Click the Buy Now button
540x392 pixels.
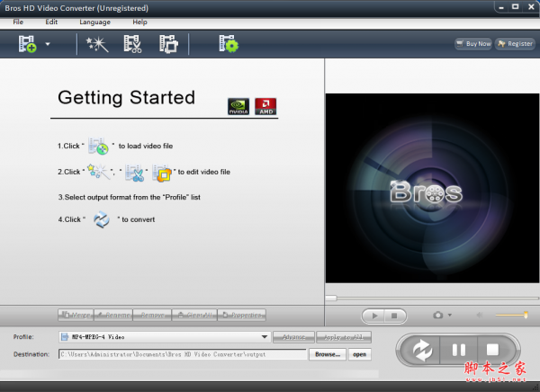coord(473,44)
